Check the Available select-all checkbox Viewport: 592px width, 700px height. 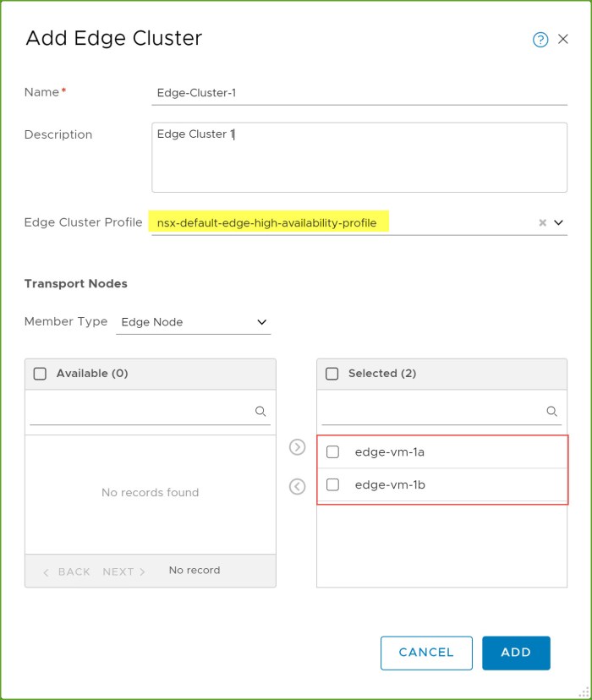(x=40, y=374)
